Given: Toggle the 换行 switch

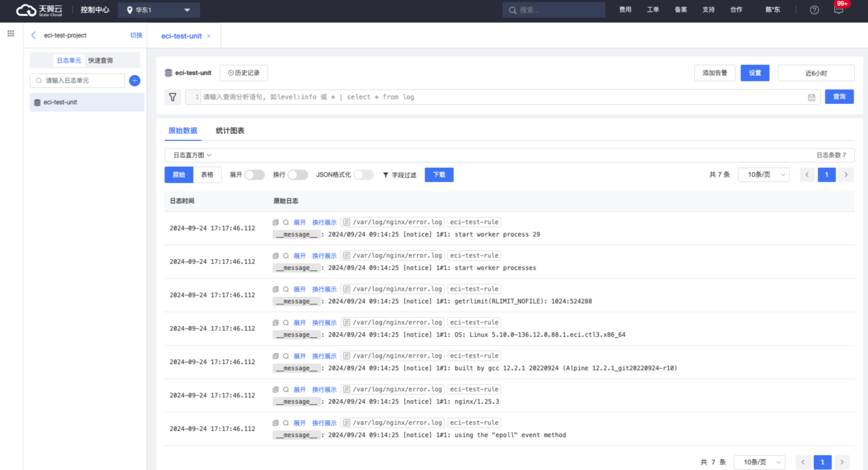Looking at the screenshot, I should pyautogui.click(x=298, y=175).
